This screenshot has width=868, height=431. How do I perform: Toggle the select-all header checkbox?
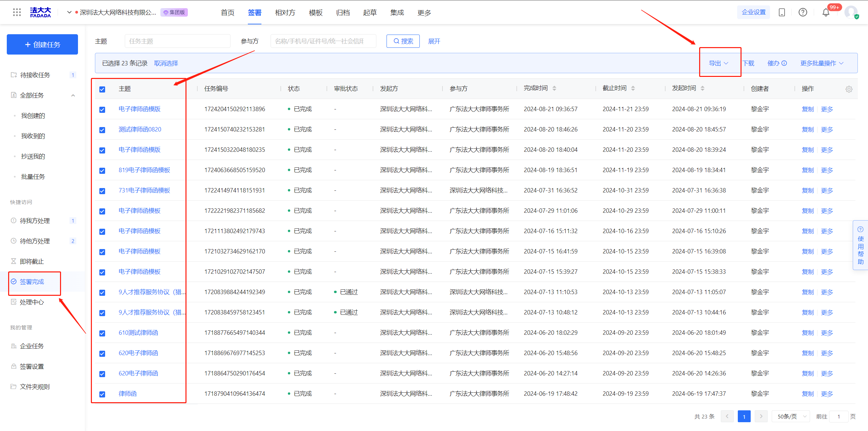pyautogui.click(x=102, y=89)
